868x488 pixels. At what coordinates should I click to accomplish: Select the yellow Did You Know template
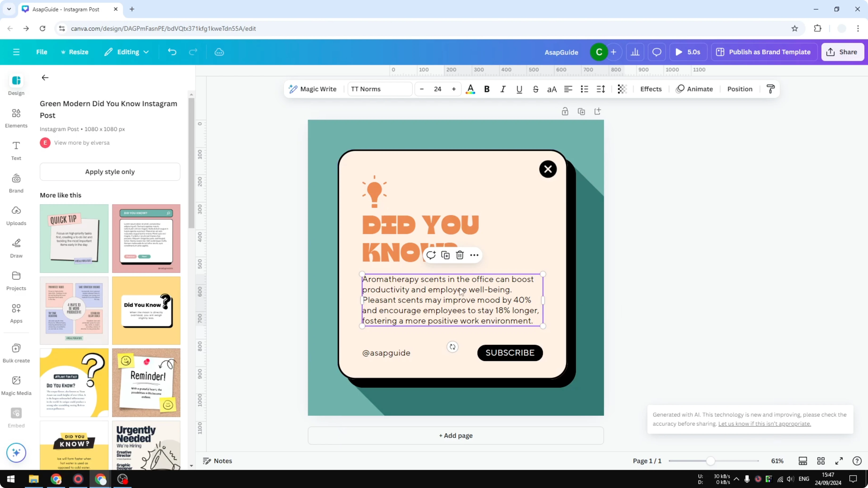(146, 310)
